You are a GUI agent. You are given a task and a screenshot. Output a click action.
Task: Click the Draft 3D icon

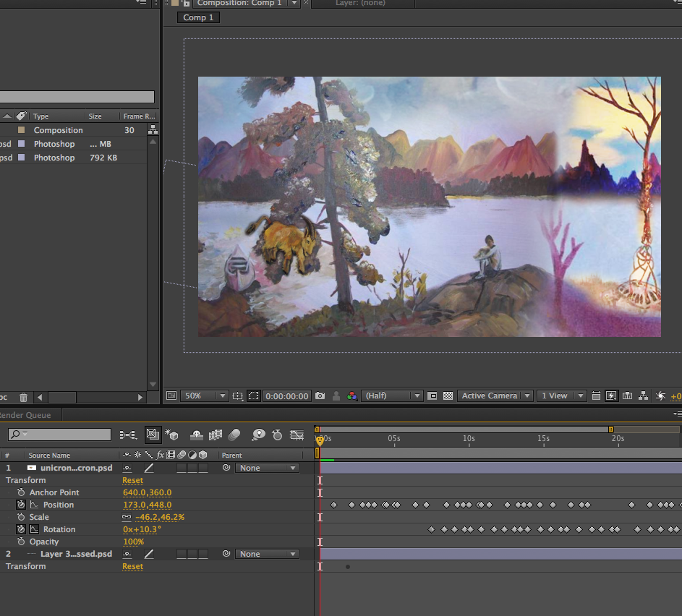tap(172, 435)
